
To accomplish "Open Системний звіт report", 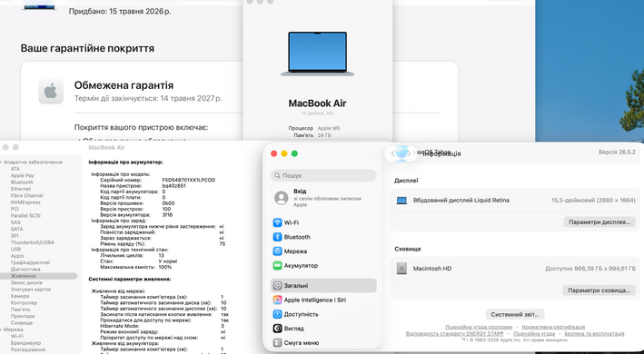I will 515,314.
